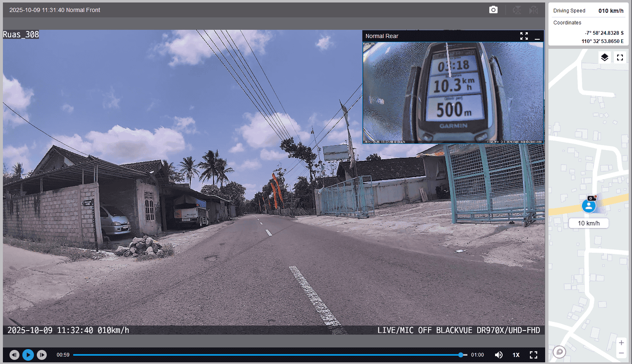Viewport: 632px width, 364px height.
Task: Zoom in on the map
Action: pos(621,343)
